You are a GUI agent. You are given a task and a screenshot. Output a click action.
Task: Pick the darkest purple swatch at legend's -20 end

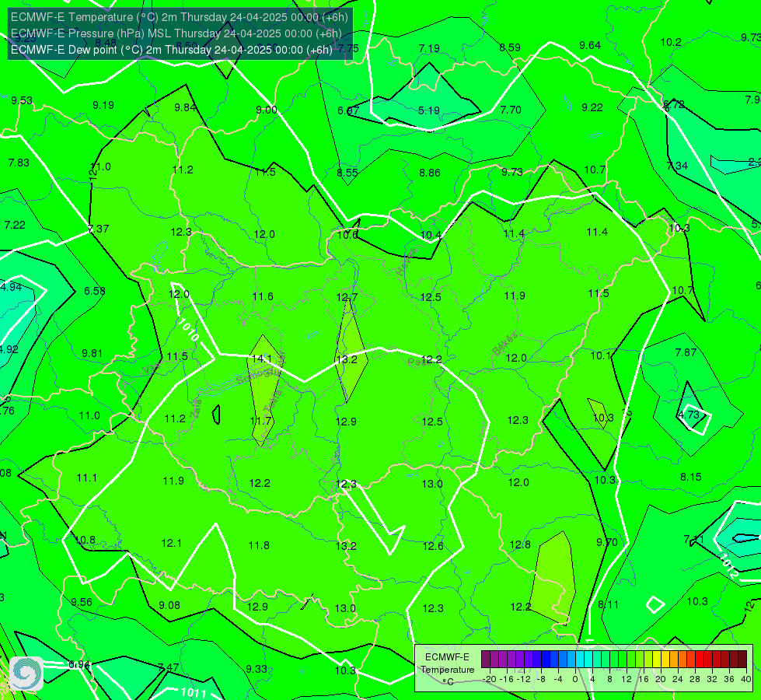point(485,660)
